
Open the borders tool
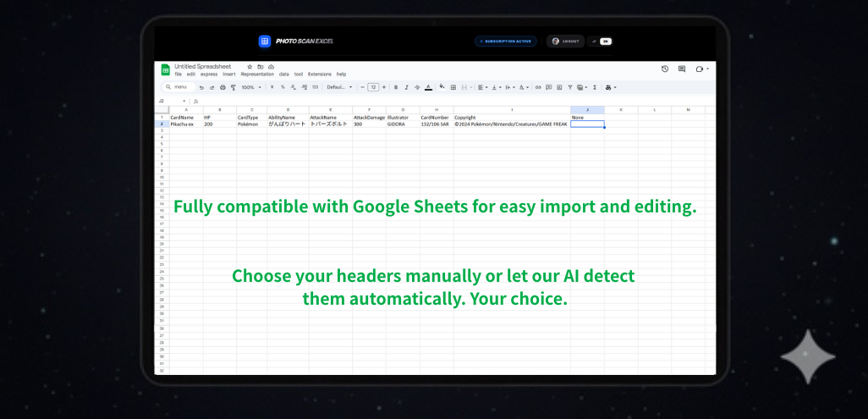tap(453, 87)
